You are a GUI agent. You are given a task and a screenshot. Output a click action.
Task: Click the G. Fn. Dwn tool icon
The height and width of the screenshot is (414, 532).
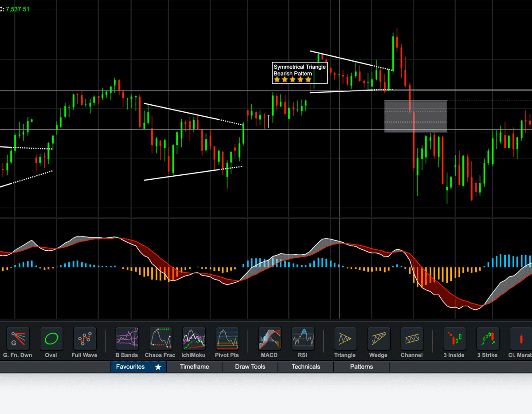click(x=17, y=339)
